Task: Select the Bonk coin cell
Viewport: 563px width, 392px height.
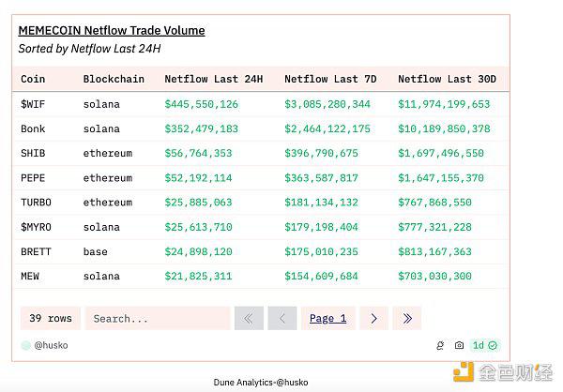Action: click(x=33, y=128)
